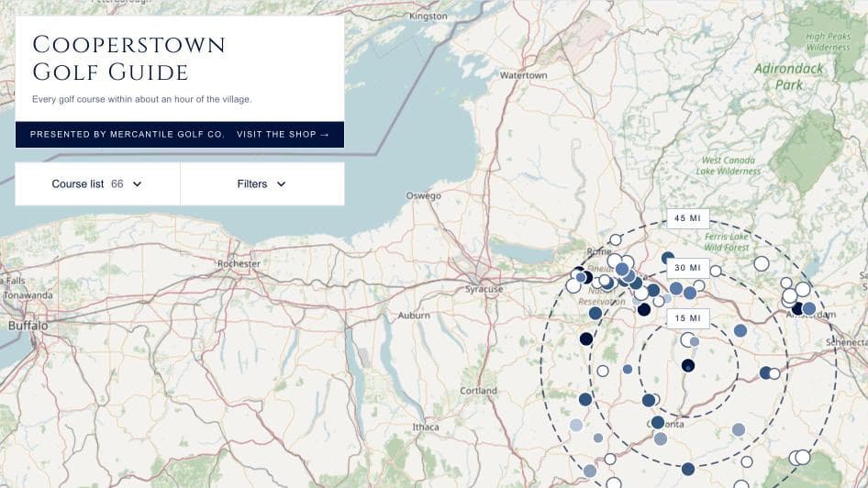Screen dimensions: 868x488
Task: Click the Auburn city label on the map
Action: point(414,316)
